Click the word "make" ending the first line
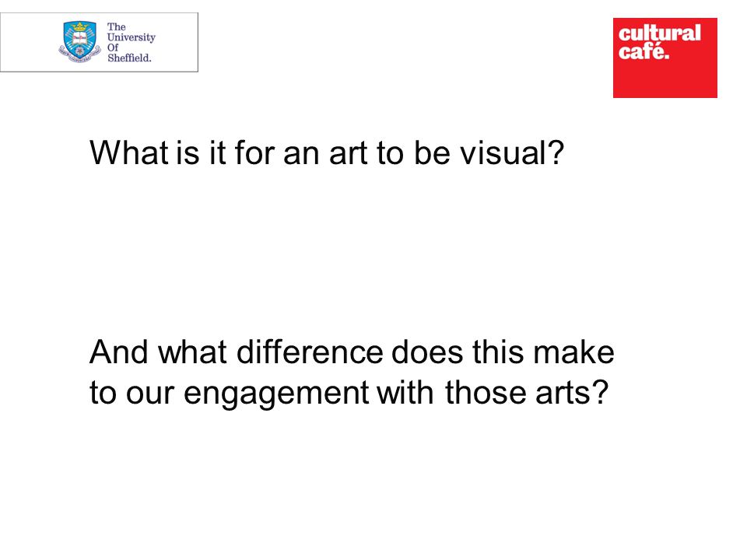Image resolution: width=747 pixels, height=560 pixels. (573, 352)
